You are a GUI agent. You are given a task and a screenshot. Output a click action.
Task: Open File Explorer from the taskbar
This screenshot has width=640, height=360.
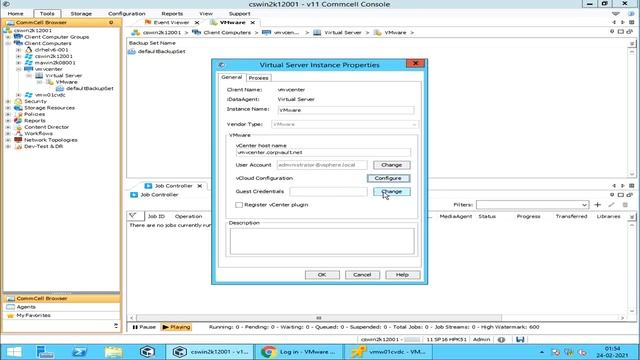pyautogui.click(x=113, y=351)
